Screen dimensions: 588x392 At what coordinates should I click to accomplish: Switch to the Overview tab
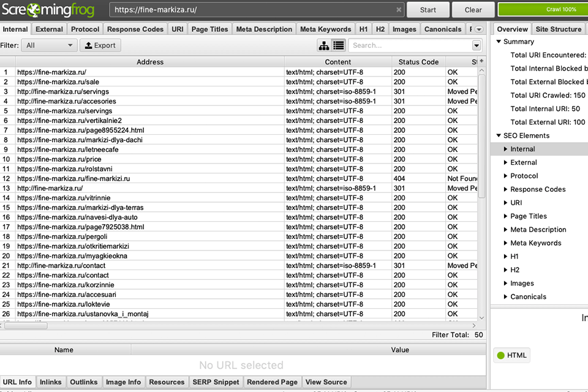512,29
